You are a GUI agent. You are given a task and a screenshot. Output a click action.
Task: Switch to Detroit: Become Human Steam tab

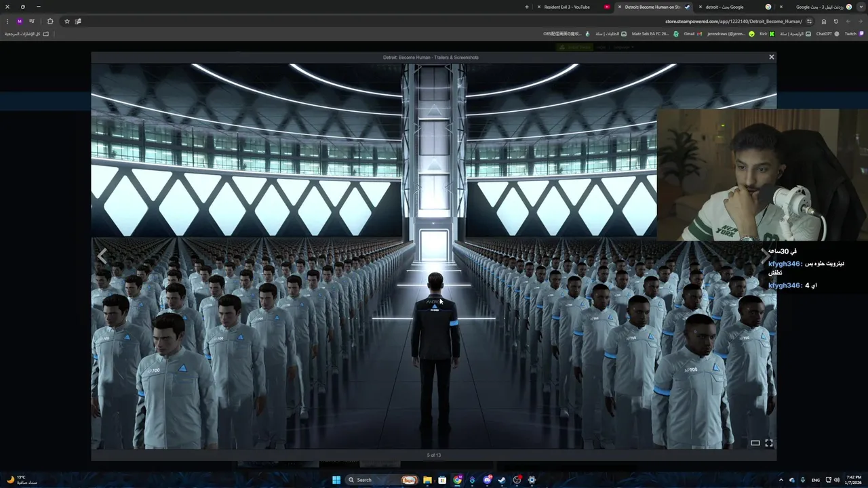click(654, 7)
